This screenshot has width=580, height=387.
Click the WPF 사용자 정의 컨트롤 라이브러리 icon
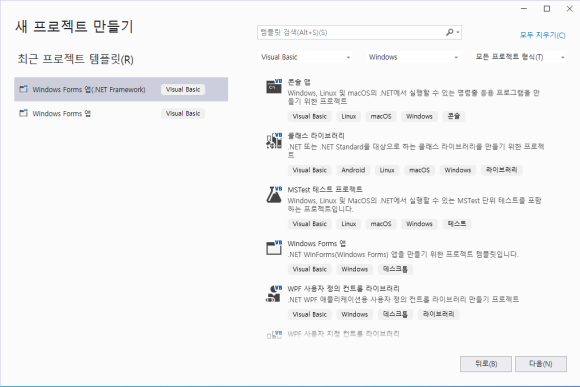(x=274, y=293)
